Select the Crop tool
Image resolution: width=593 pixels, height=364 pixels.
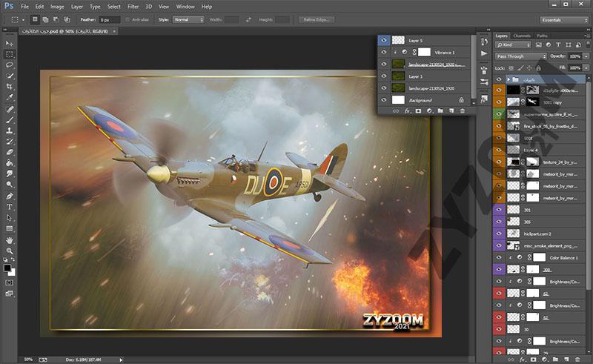(x=10, y=87)
